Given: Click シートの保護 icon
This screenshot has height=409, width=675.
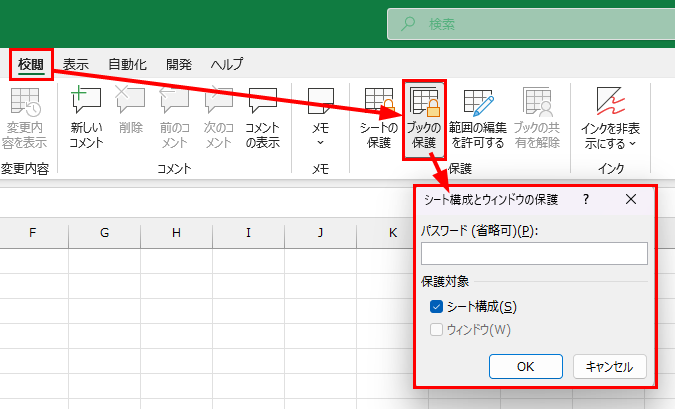Looking at the screenshot, I should [x=379, y=118].
